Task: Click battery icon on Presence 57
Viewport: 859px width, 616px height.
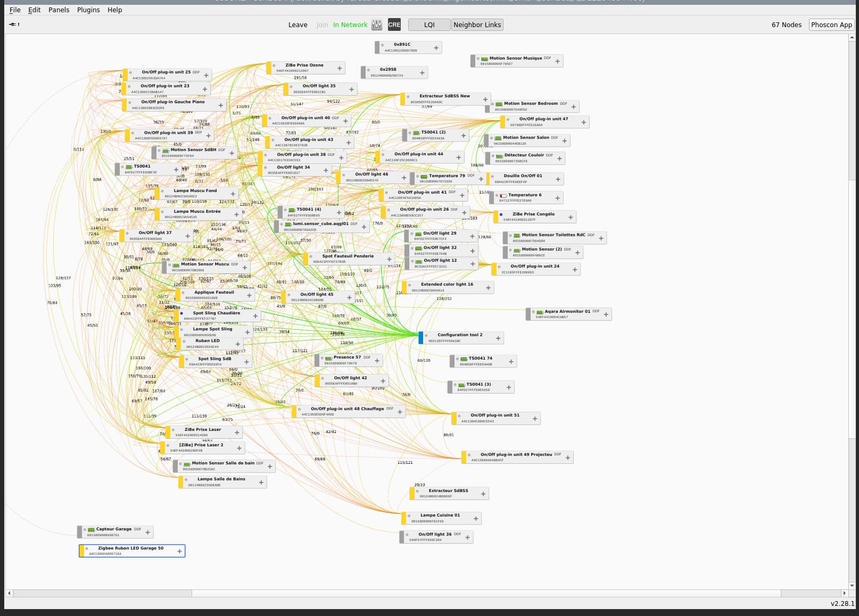Action: pyautogui.click(x=329, y=358)
